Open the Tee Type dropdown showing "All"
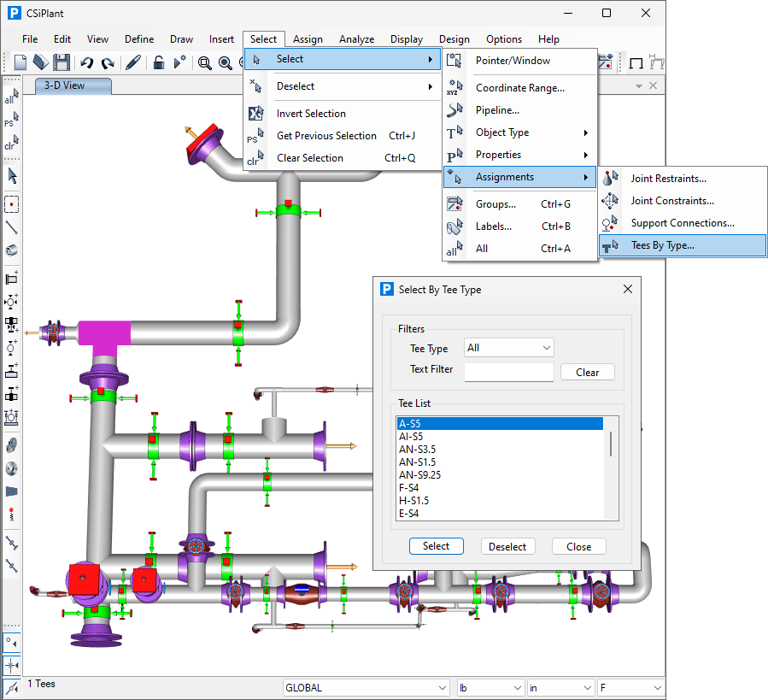Viewport: 768px width, 700px height. pyautogui.click(x=508, y=347)
